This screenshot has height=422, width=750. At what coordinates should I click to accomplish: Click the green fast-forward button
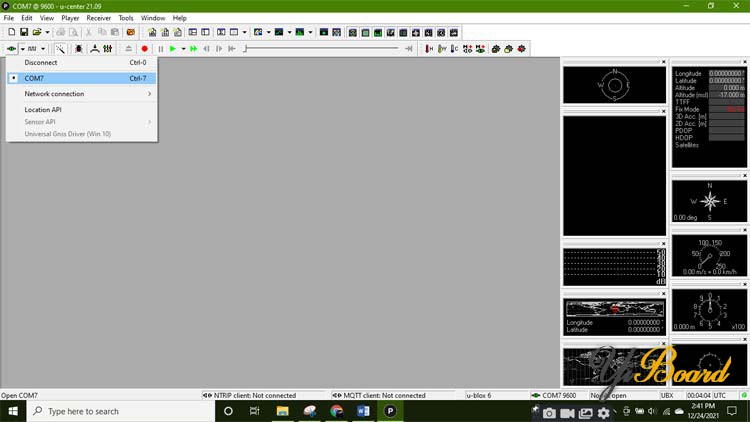pyautogui.click(x=193, y=48)
